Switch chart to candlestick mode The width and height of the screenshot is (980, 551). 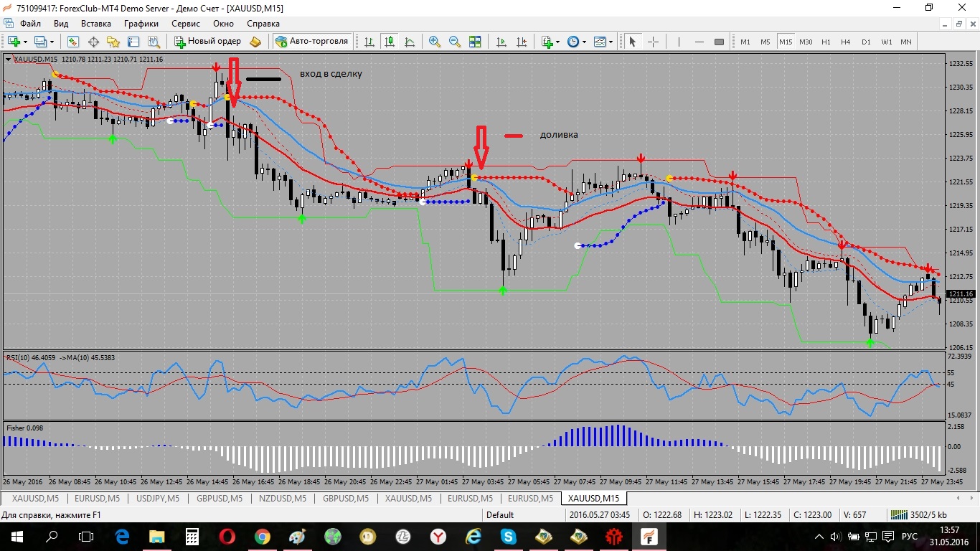click(x=390, y=42)
